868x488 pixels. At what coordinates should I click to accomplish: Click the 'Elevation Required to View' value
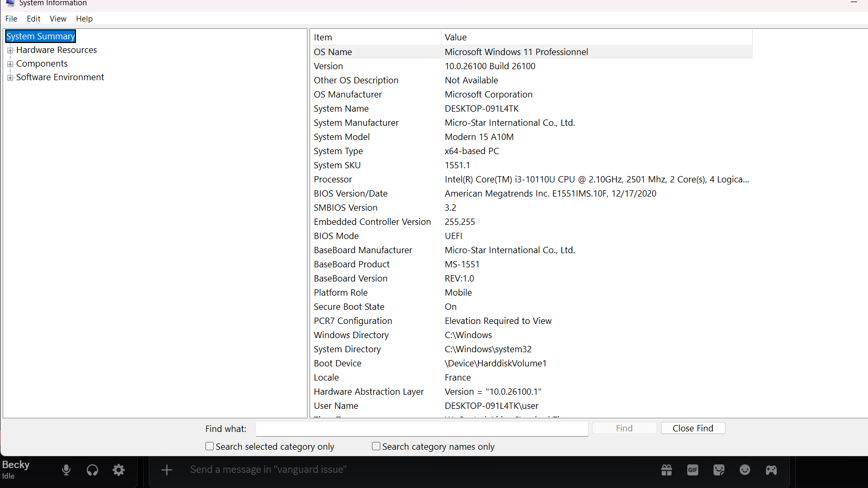click(x=498, y=321)
